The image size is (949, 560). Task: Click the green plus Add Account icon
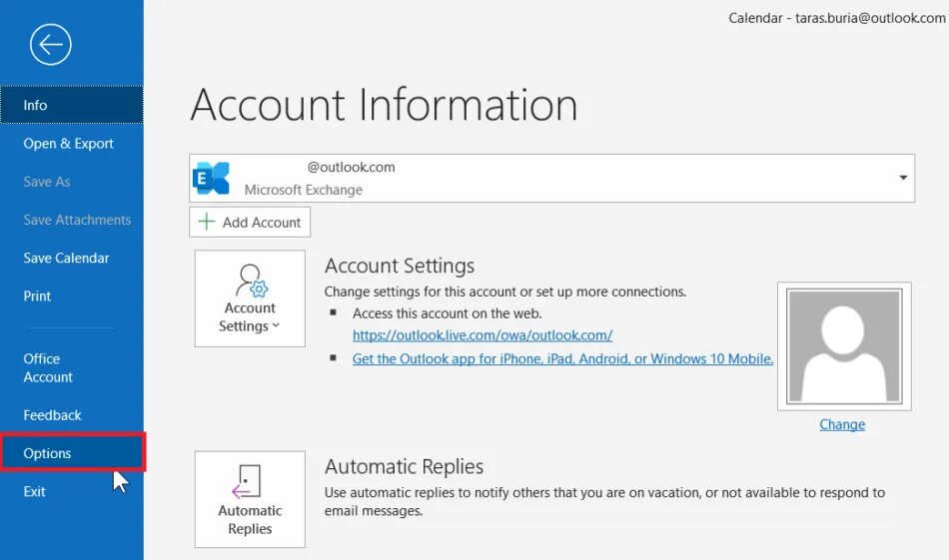click(x=207, y=222)
